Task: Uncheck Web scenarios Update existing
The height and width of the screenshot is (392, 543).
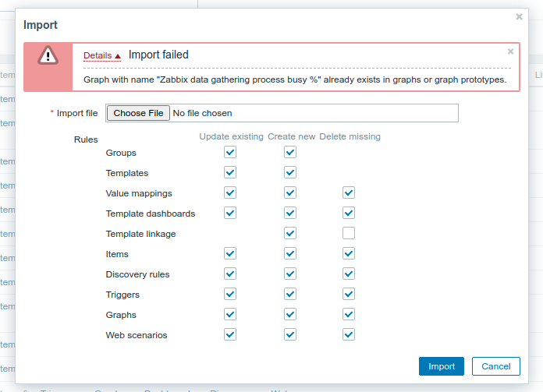Action: [x=230, y=334]
